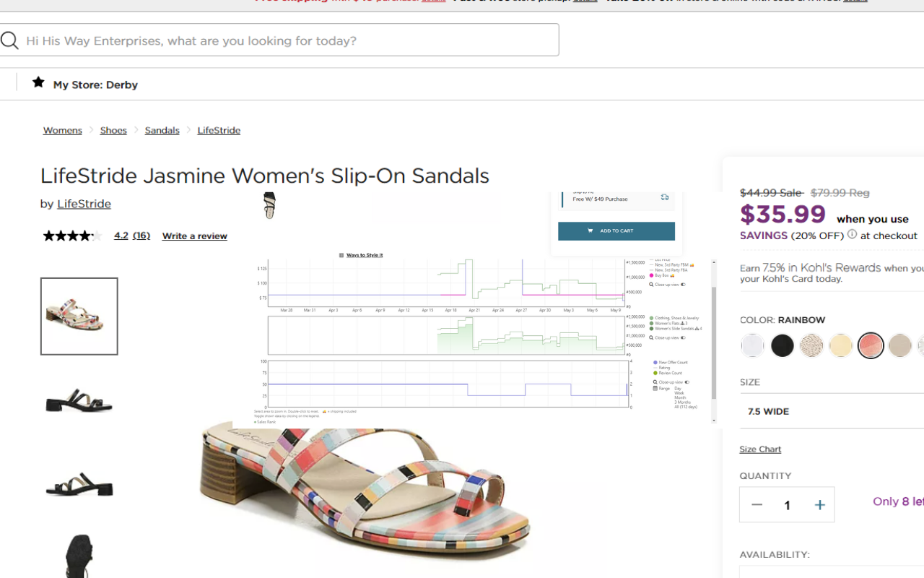Set chart range to Week

[679, 393]
